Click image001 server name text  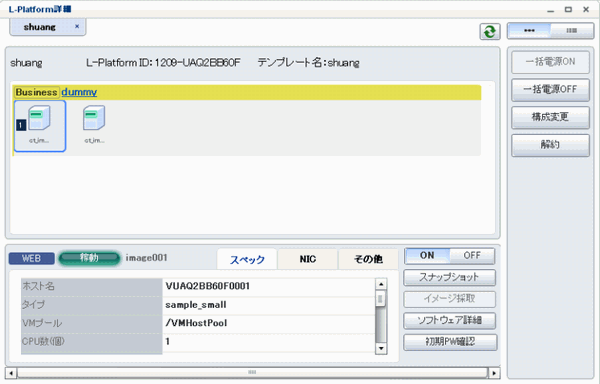147,258
